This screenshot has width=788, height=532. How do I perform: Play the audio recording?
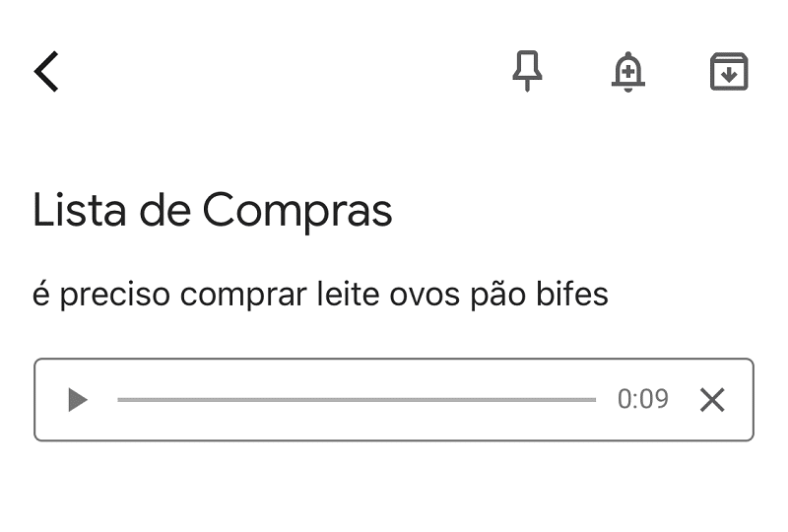point(77,400)
